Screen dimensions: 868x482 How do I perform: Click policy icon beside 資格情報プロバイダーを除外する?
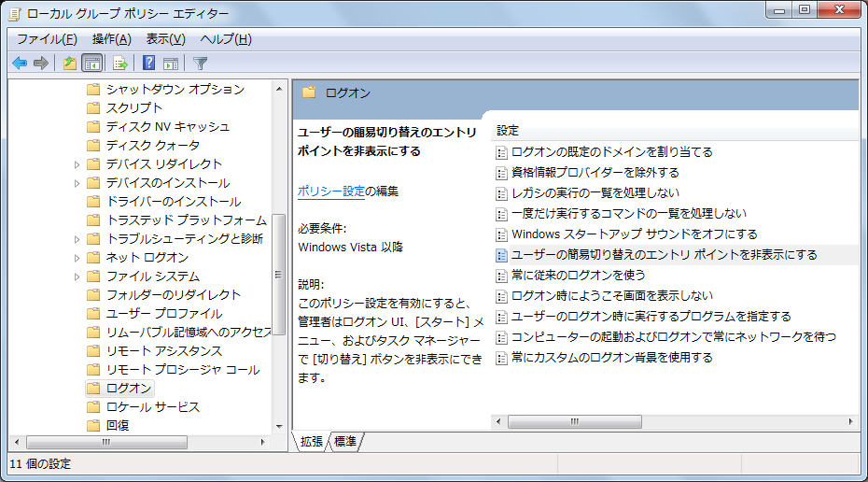click(501, 174)
